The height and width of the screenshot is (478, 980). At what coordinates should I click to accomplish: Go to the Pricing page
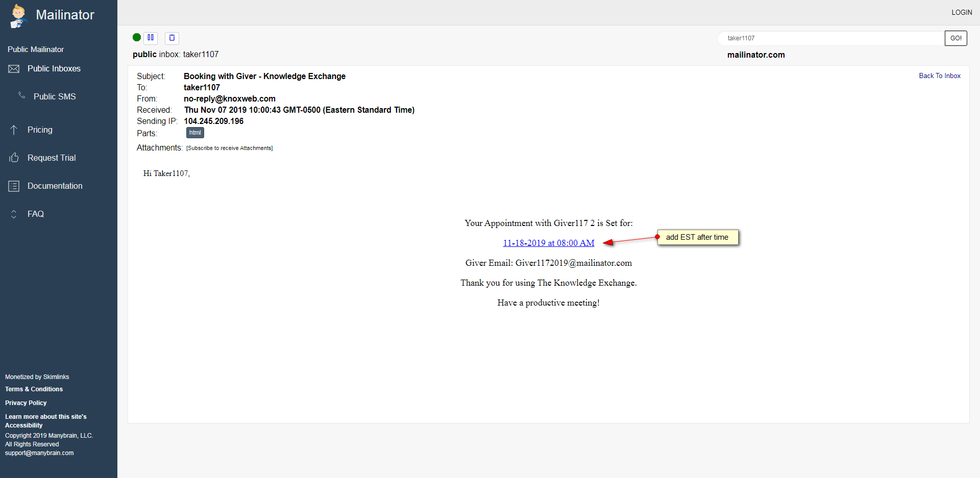(40, 130)
